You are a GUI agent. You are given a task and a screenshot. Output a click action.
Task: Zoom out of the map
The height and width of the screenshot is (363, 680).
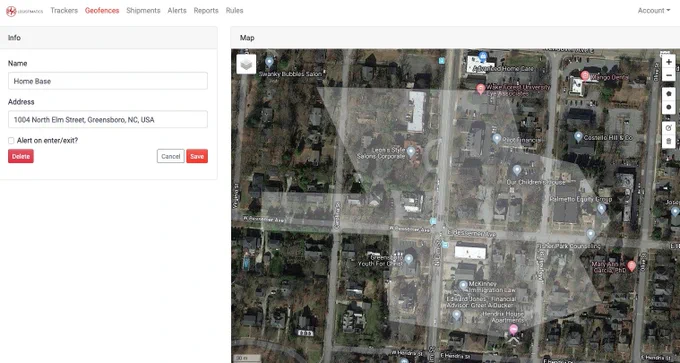point(668,75)
